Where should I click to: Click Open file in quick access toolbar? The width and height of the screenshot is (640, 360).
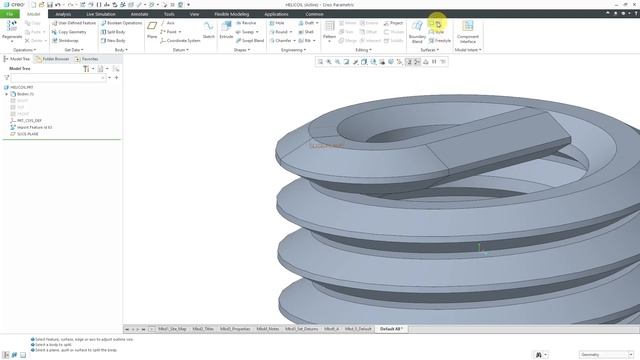tap(42, 4)
